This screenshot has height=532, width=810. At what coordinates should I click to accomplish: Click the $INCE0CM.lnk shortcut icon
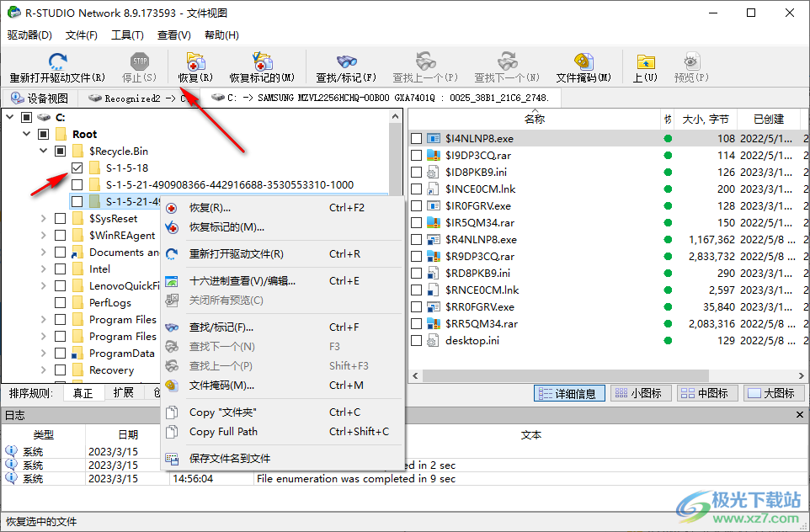(434, 189)
